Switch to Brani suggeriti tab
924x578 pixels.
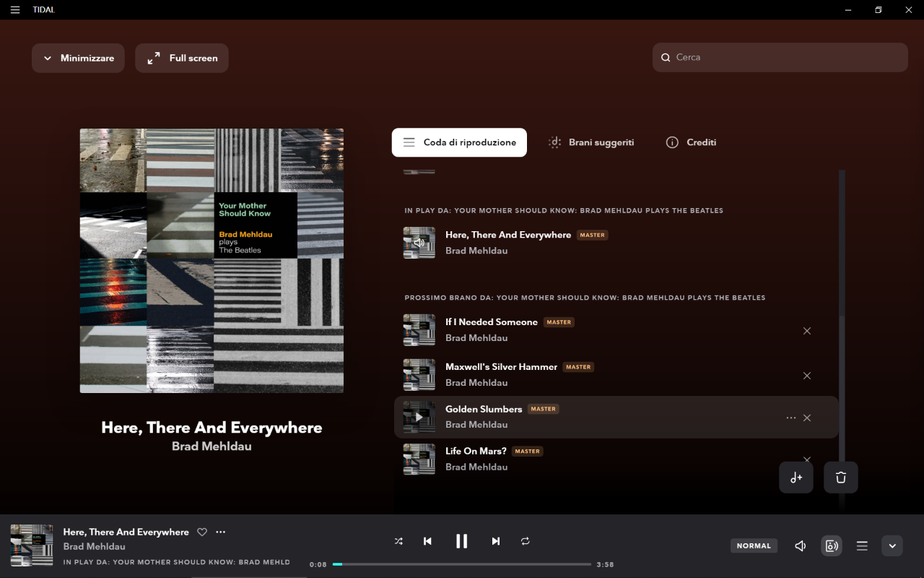pos(591,142)
